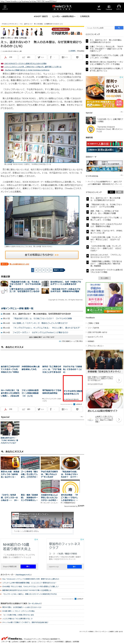The height and width of the screenshot is (644, 124).
Task: Click the ログイン user icon
Action: [x=119, y=7]
